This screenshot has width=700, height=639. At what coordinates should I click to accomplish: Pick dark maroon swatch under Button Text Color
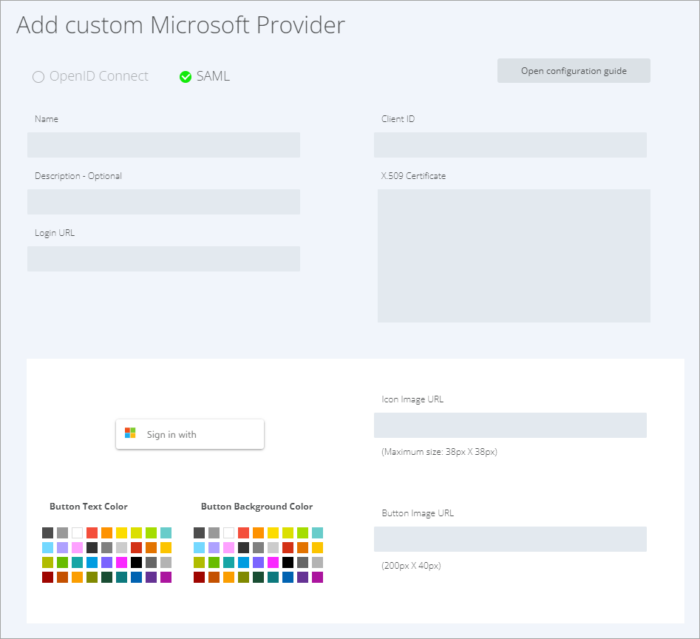(x=48, y=577)
